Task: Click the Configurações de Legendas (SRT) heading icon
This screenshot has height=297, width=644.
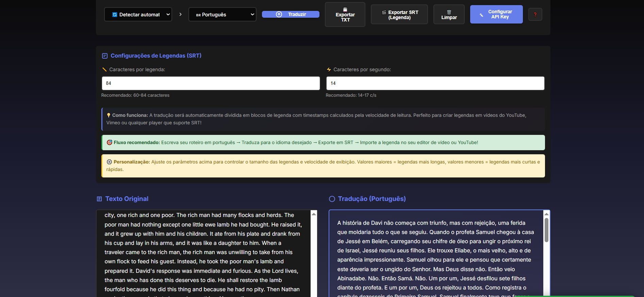Action: click(x=105, y=56)
